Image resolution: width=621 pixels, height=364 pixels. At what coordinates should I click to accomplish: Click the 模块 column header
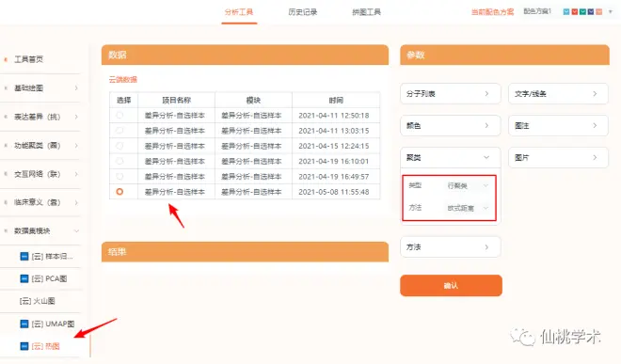click(253, 101)
